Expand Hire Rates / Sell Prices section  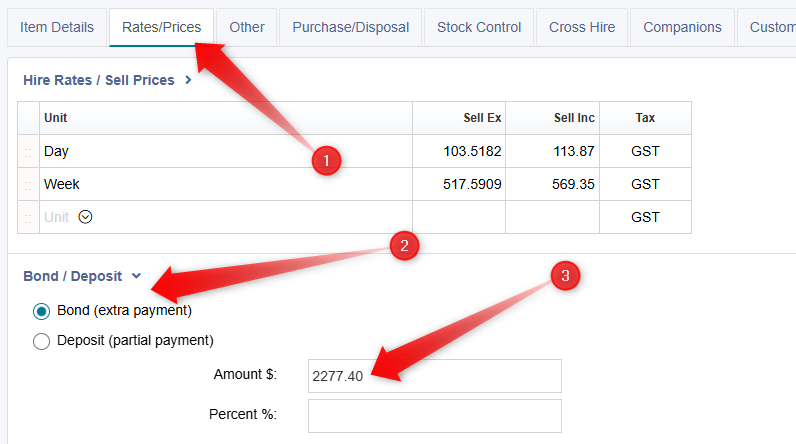[188, 80]
